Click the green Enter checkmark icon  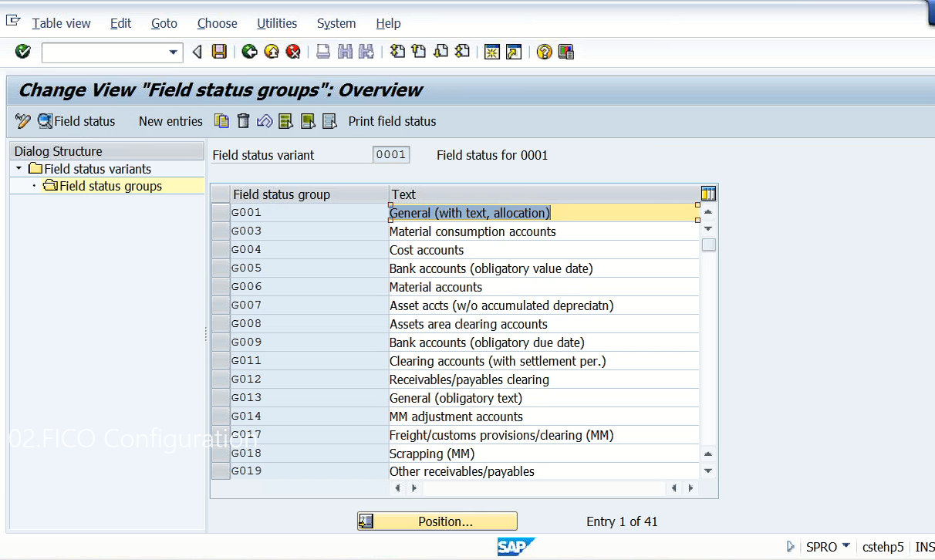[x=23, y=52]
